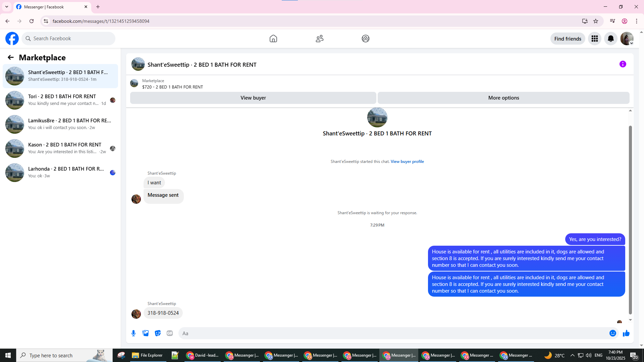Open the attach photo icon
The image size is (644, 362).
[146, 333]
